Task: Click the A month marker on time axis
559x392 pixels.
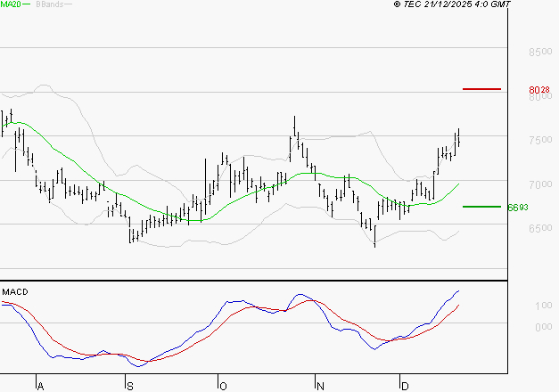Action: coord(40,387)
